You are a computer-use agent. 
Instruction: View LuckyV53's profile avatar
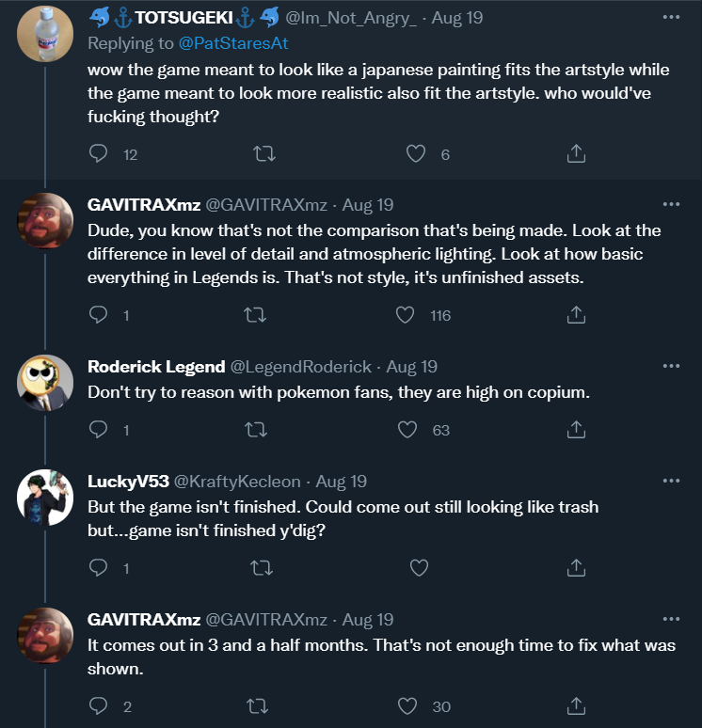[45, 498]
